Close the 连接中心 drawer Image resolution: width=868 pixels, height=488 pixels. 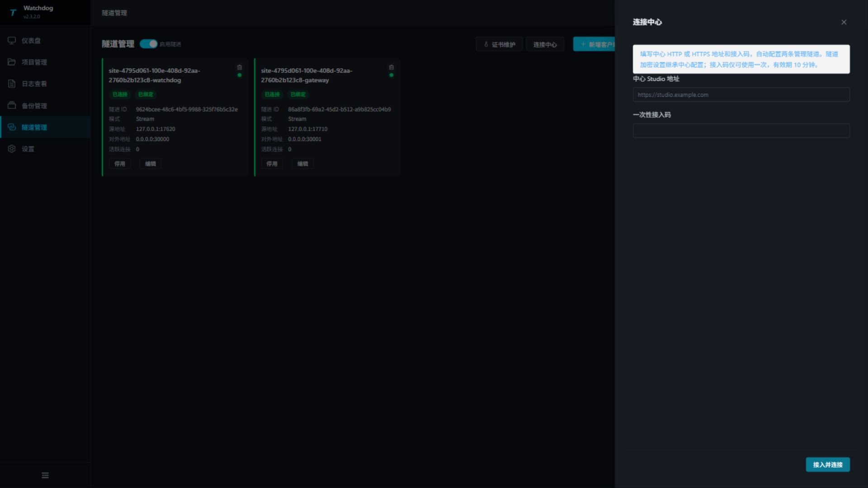click(x=844, y=22)
